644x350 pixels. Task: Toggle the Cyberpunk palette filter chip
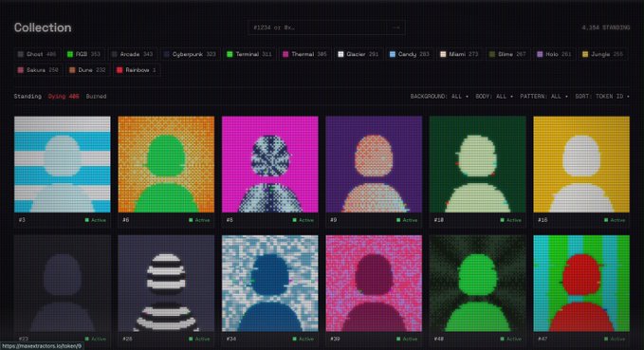[x=190, y=54]
